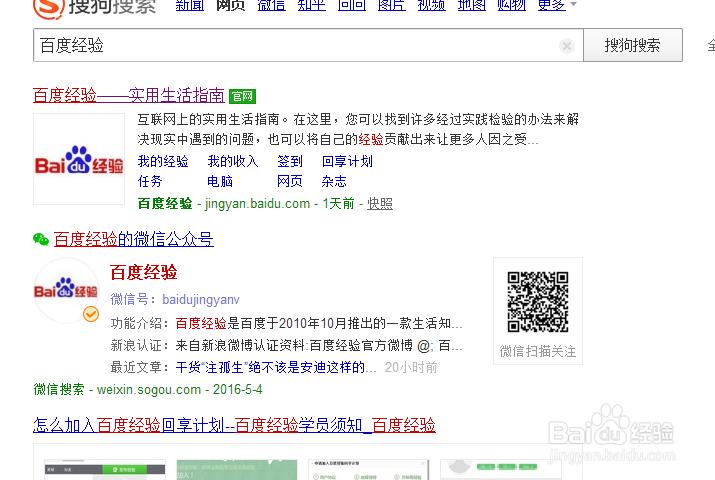This screenshot has height=480, width=715.
Task: Click the red 百度经验 account title
Action: 144,273
